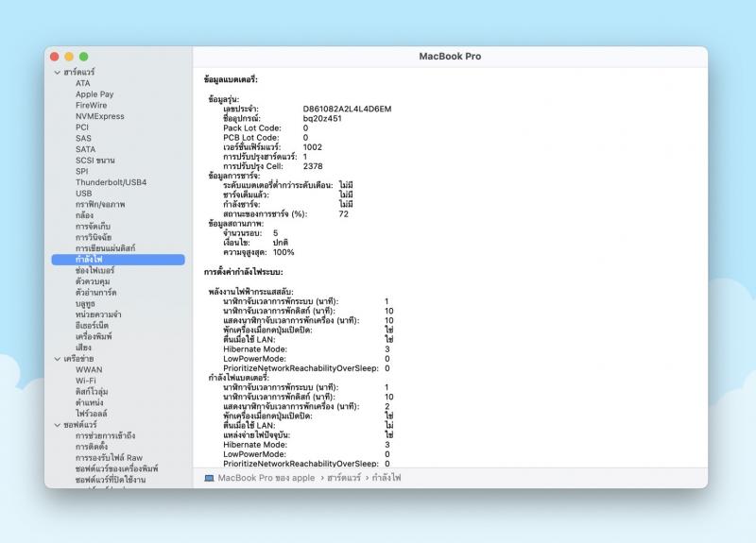Select NVMExpress in the sidebar
This screenshot has width=756, height=543.
pos(100,116)
